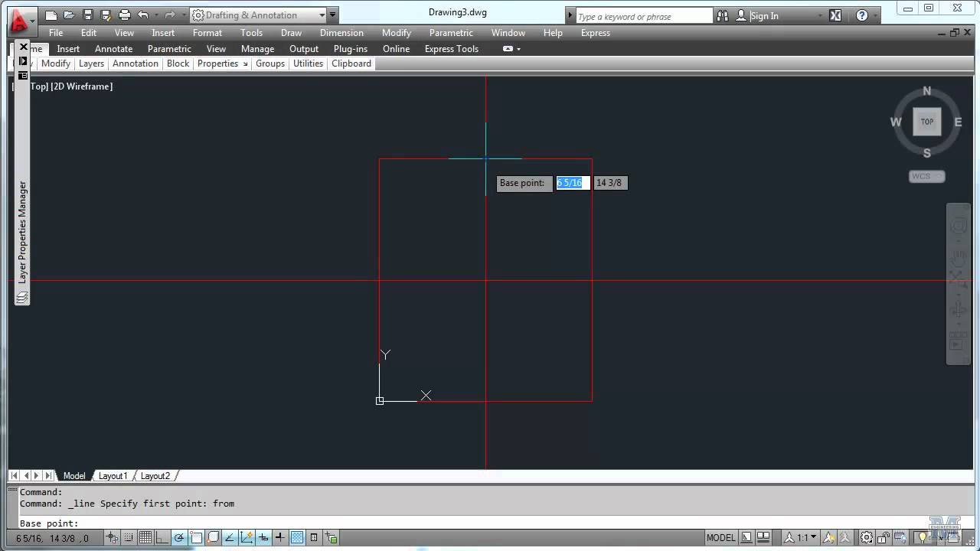This screenshot has width=980, height=551.
Task: Click Sign In to Autodesk account
Action: point(757,15)
